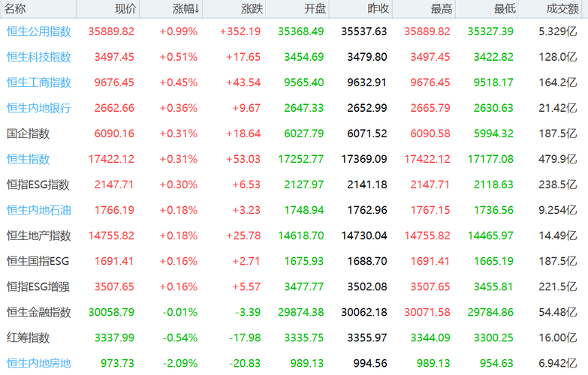Select the 国企指数 row name
This screenshot has height=375, width=588.
tap(28, 133)
